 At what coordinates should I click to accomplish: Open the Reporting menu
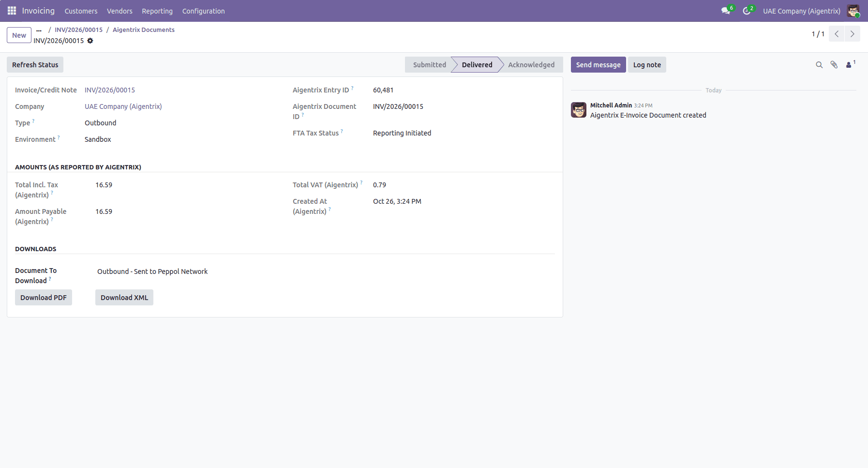click(157, 11)
